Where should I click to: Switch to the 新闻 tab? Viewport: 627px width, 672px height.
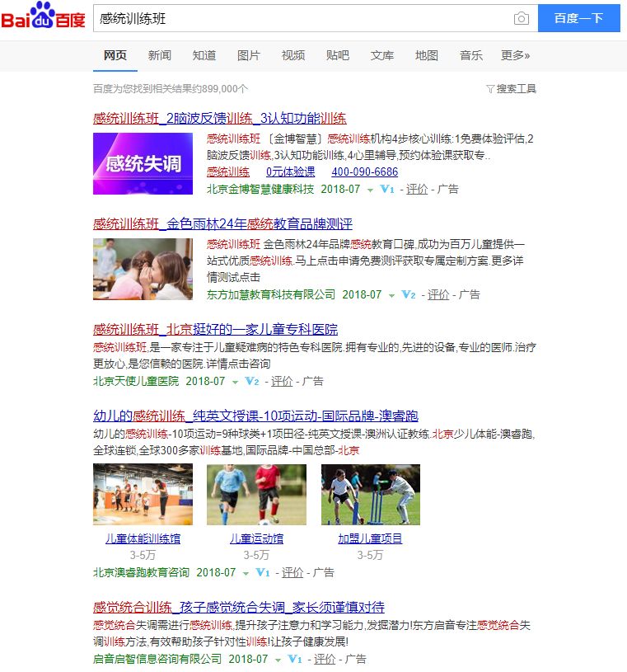point(160,55)
